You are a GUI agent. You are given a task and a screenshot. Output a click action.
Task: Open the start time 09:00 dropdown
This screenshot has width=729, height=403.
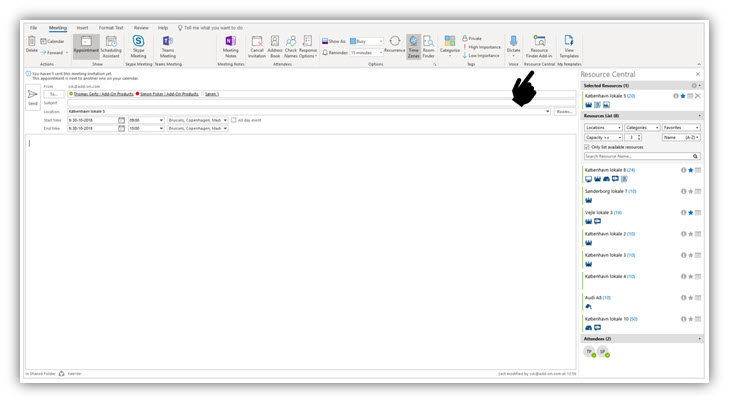161,120
